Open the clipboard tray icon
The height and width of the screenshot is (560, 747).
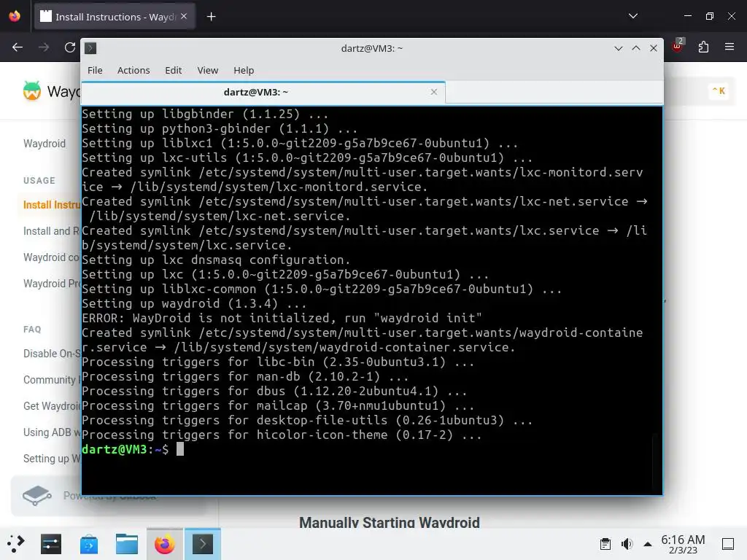tap(605, 544)
